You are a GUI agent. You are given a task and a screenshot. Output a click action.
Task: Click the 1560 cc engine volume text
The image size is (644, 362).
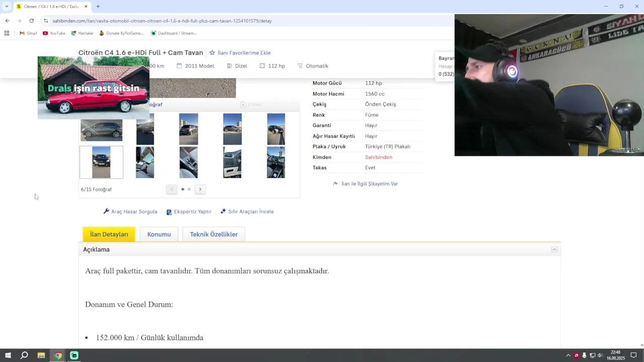[375, 94]
